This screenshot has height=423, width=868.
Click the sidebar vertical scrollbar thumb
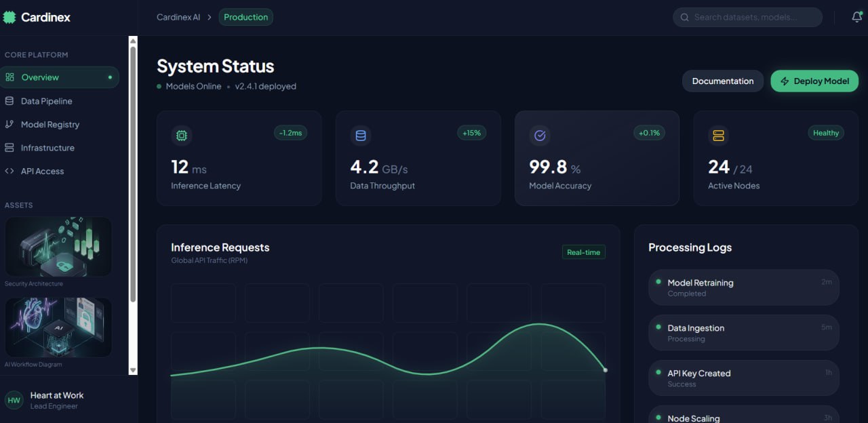point(133,174)
